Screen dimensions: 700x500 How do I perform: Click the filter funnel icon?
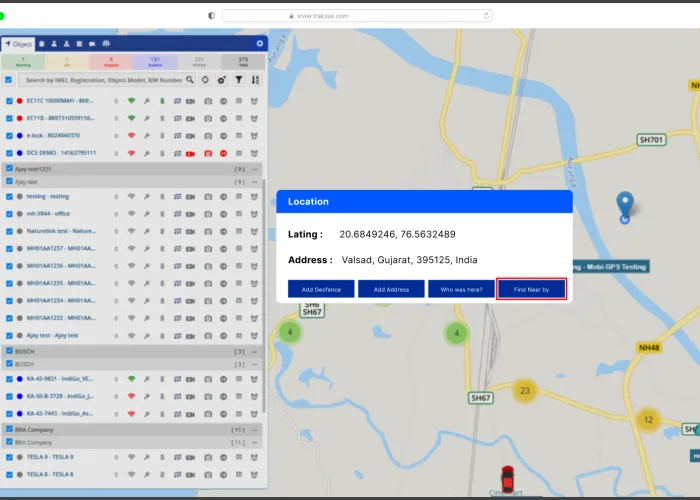click(x=239, y=79)
